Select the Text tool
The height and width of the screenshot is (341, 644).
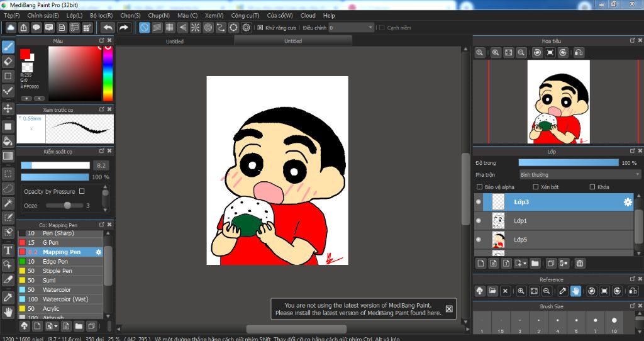pos(8,250)
